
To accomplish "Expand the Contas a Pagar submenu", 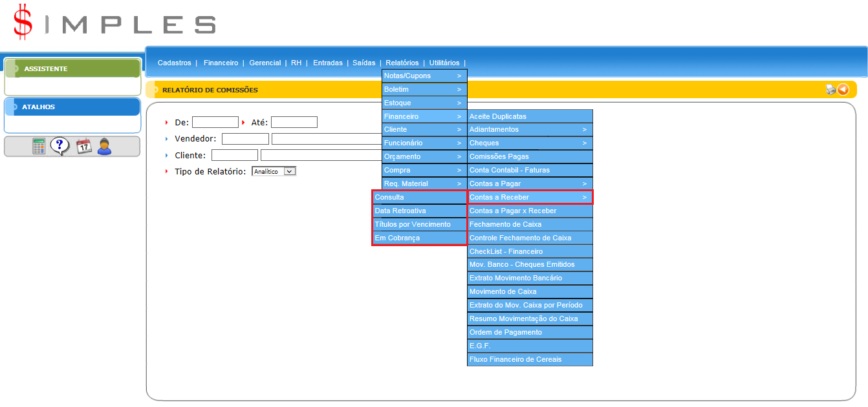I will click(529, 184).
